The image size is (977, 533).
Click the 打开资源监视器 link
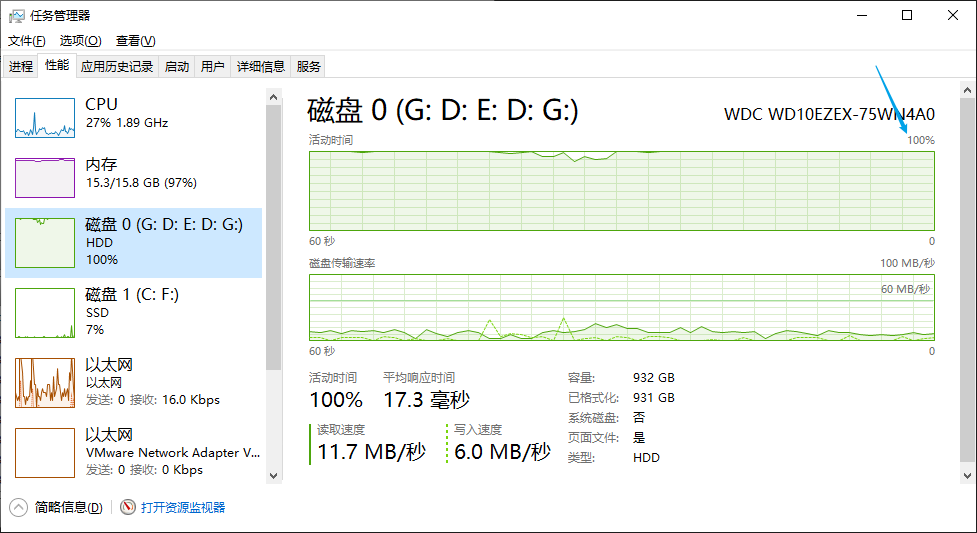click(183, 507)
